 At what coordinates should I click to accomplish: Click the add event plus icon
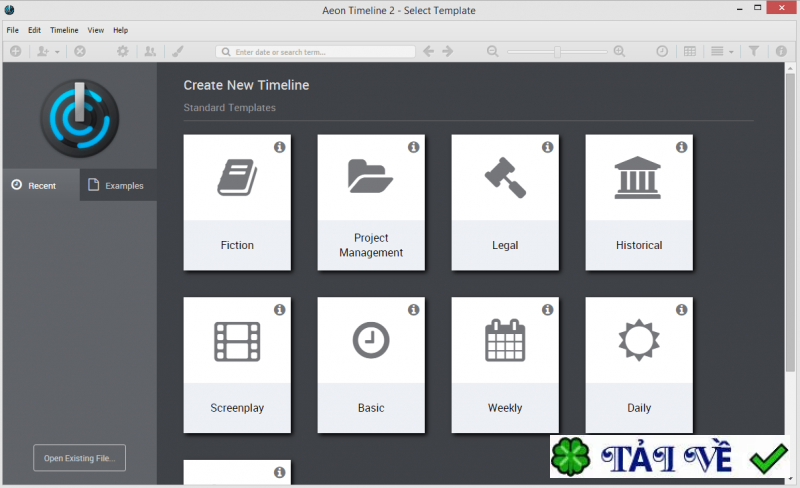[x=15, y=51]
